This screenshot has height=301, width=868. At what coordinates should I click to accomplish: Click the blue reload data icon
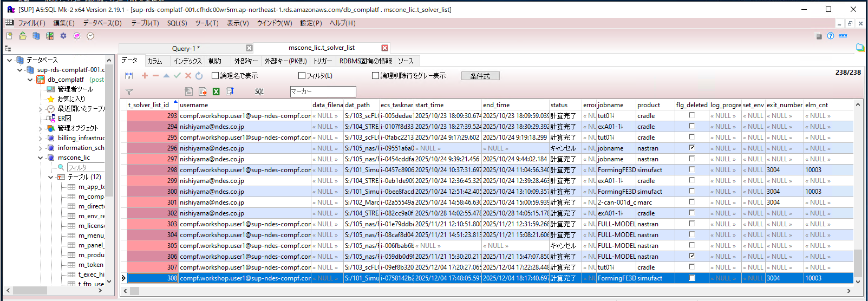coord(199,76)
